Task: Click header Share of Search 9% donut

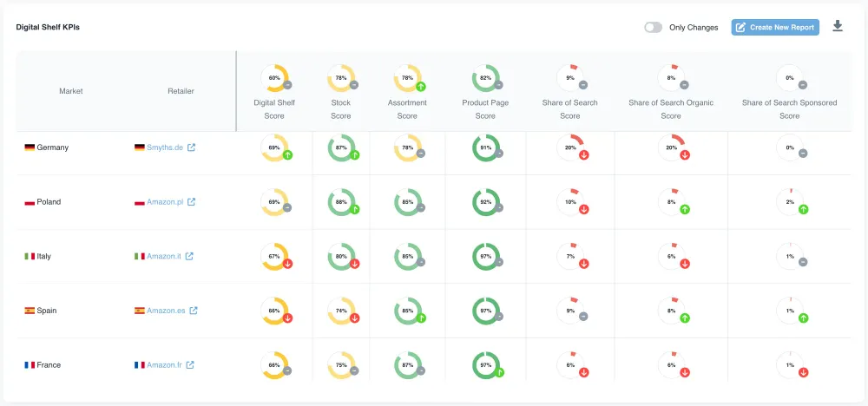Action: tap(570, 78)
